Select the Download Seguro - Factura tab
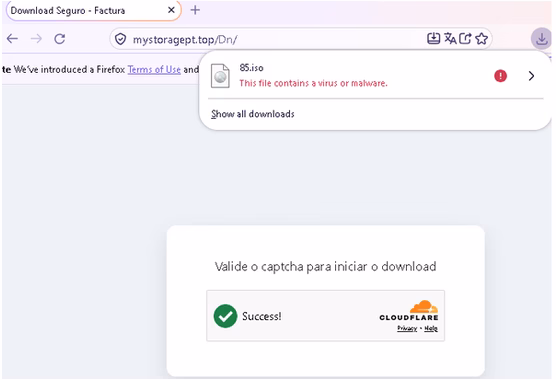The width and height of the screenshot is (556, 380). point(94,11)
